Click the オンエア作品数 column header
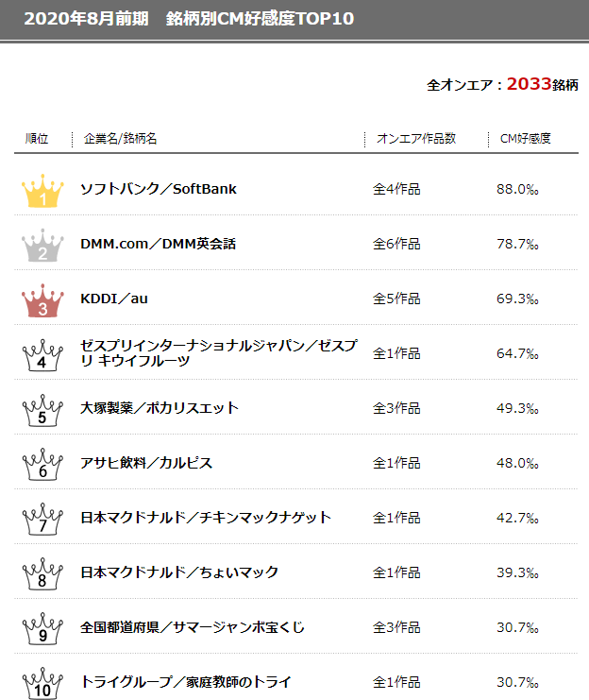Image resolution: width=589 pixels, height=700 pixels. (x=416, y=139)
